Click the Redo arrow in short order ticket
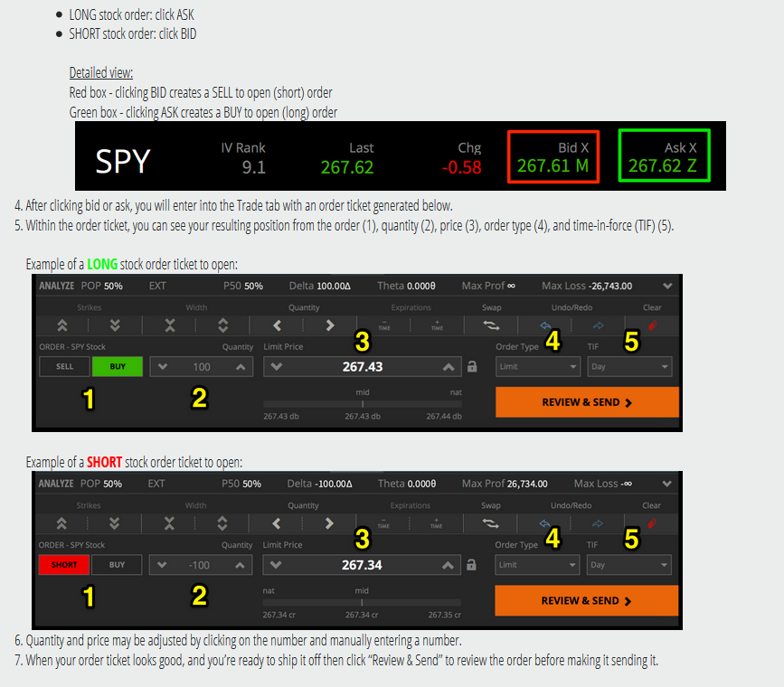This screenshot has width=784, height=687. coord(598,523)
